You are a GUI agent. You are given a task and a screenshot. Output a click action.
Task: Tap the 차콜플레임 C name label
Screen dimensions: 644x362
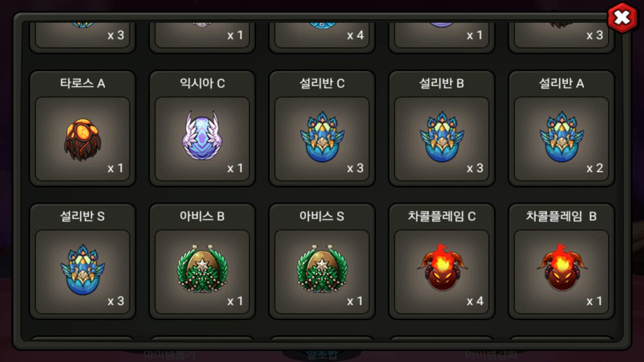click(x=442, y=216)
